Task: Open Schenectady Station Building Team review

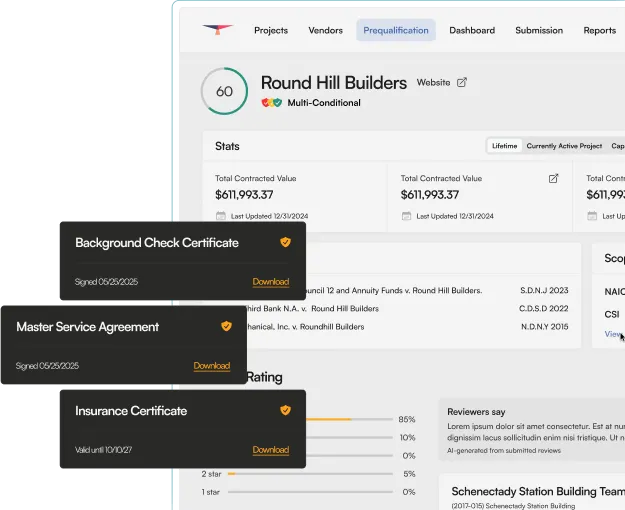Action: click(538, 491)
